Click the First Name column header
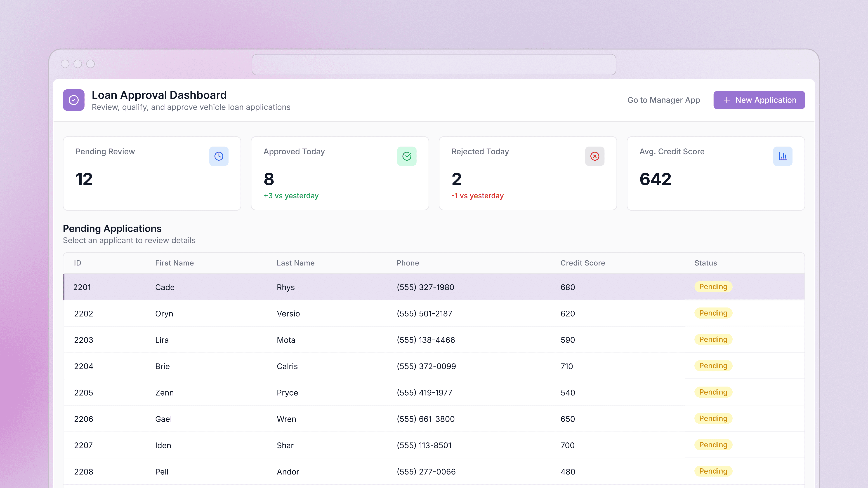The height and width of the screenshot is (488, 868). pos(175,263)
